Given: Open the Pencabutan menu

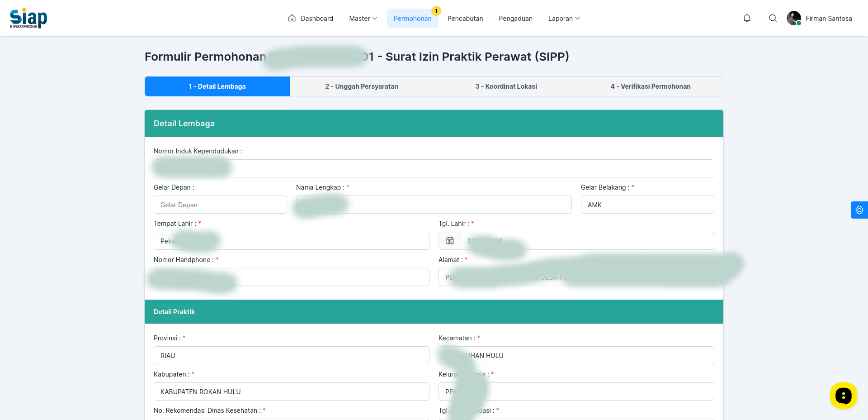Looking at the screenshot, I should pos(465,18).
